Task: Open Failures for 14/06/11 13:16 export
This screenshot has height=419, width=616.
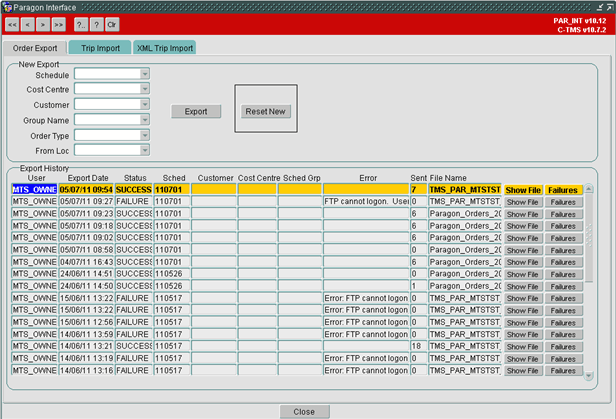Action: 563,371
